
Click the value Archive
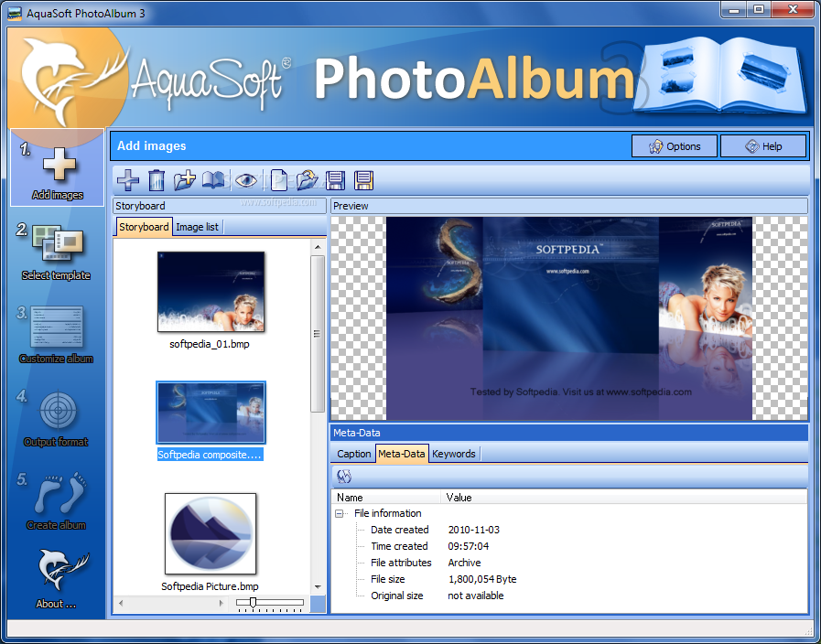tap(464, 563)
